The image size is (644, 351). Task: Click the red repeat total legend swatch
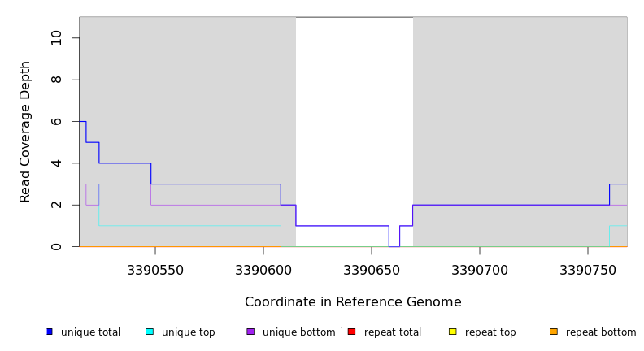pyautogui.click(x=351, y=331)
